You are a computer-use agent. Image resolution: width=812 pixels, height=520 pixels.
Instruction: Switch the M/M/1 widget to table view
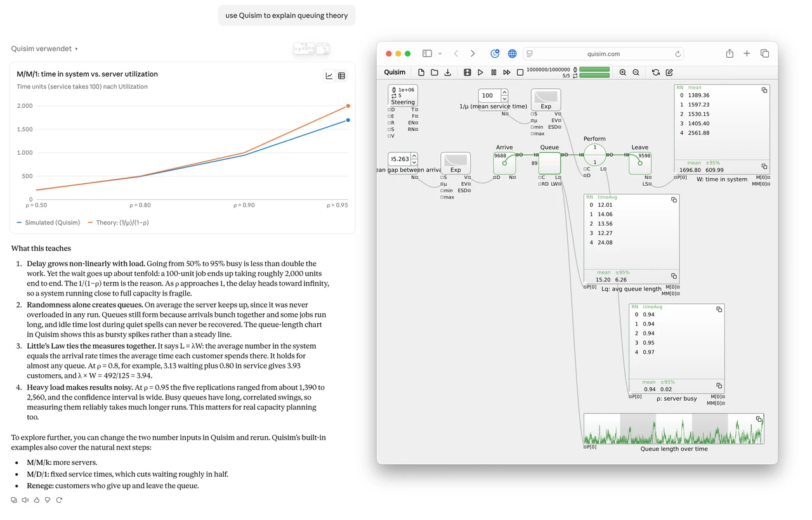coord(341,76)
